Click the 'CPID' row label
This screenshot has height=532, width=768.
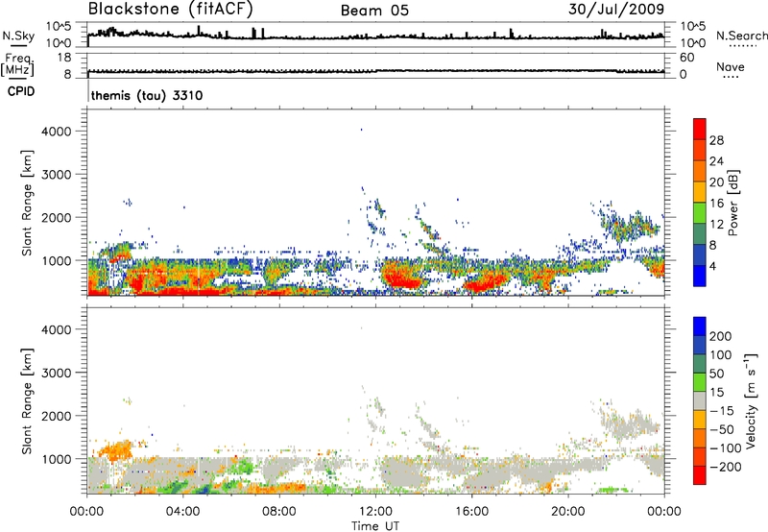point(20,91)
